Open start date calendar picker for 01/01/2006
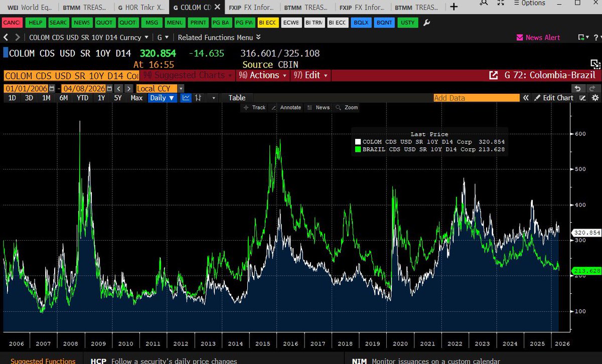602x364 pixels. pyautogui.click(x=52, y=88)
